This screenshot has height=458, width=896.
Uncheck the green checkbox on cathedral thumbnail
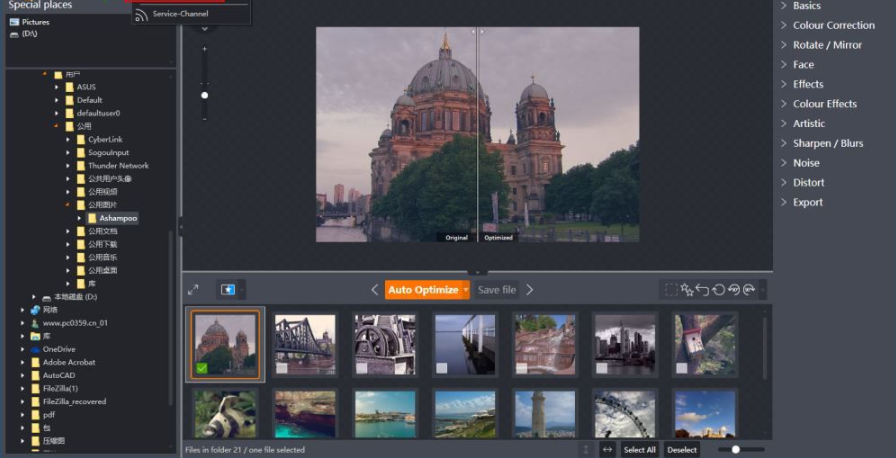[x=202, y=369]
